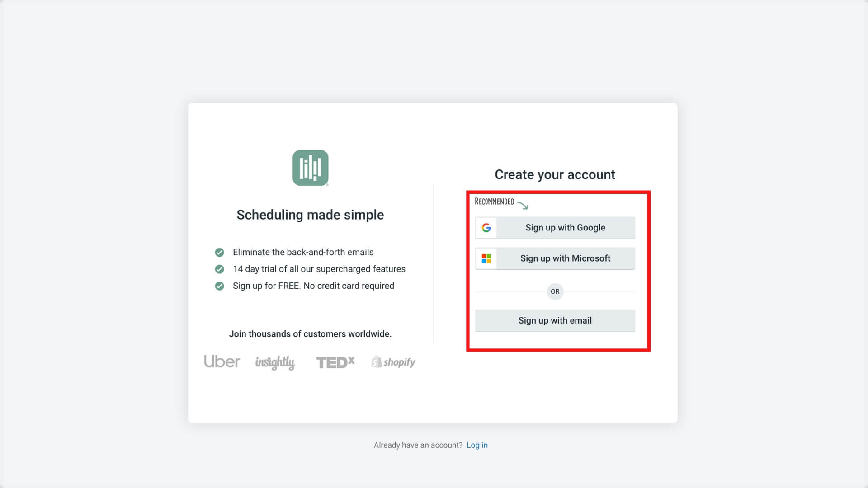Open the Log in link

click(477, 445)
